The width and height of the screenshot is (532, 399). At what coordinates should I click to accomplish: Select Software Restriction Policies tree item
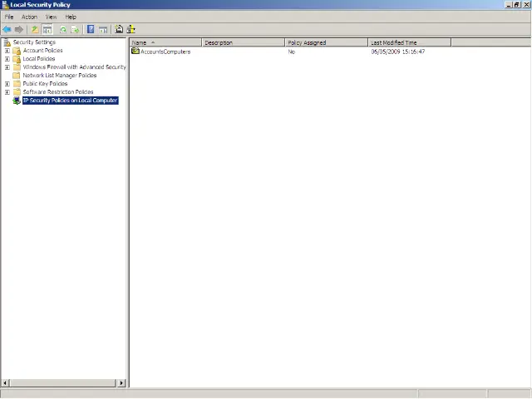point(58,92)
